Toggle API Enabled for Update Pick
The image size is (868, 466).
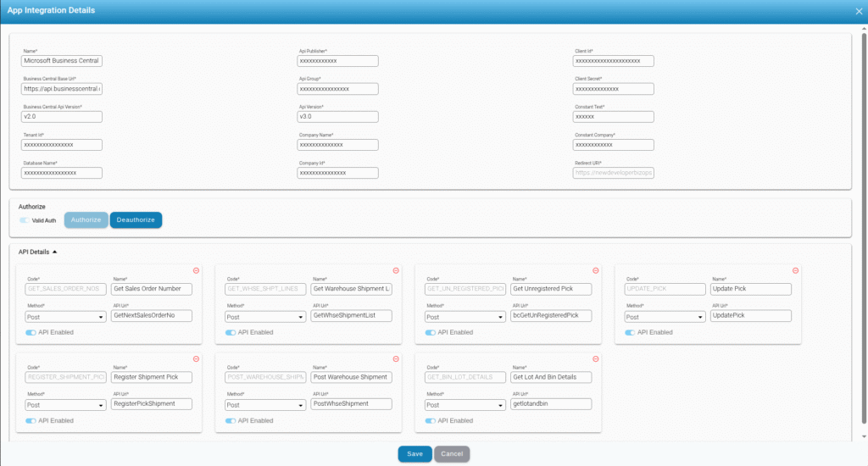(630, 333)
